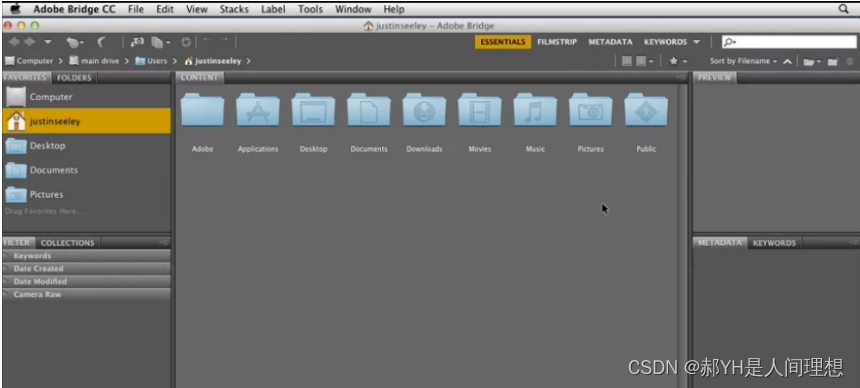
Task: Click the Return to Adobe app boomerang icon
Action: (x=101, y=42)
